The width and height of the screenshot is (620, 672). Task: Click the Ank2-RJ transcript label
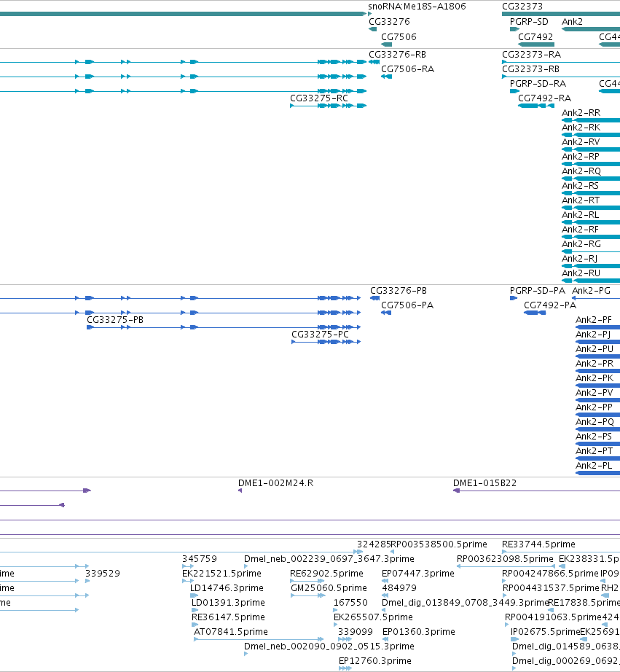pos(579,259)
